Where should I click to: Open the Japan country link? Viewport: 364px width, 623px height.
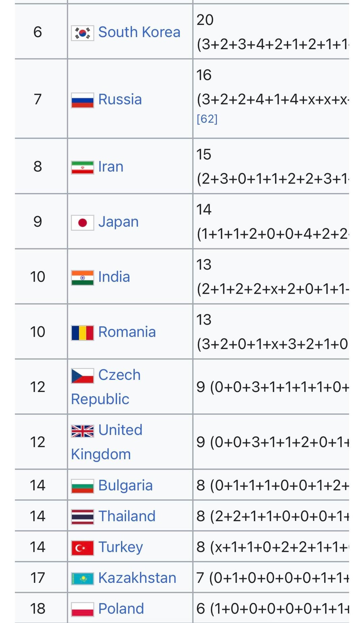[x=118, y=222]
